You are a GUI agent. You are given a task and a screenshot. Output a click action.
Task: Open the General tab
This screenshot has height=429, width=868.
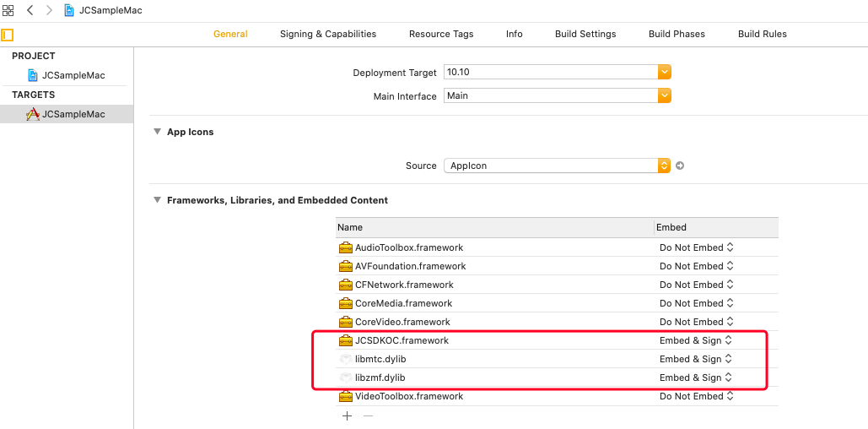point(230,34)
